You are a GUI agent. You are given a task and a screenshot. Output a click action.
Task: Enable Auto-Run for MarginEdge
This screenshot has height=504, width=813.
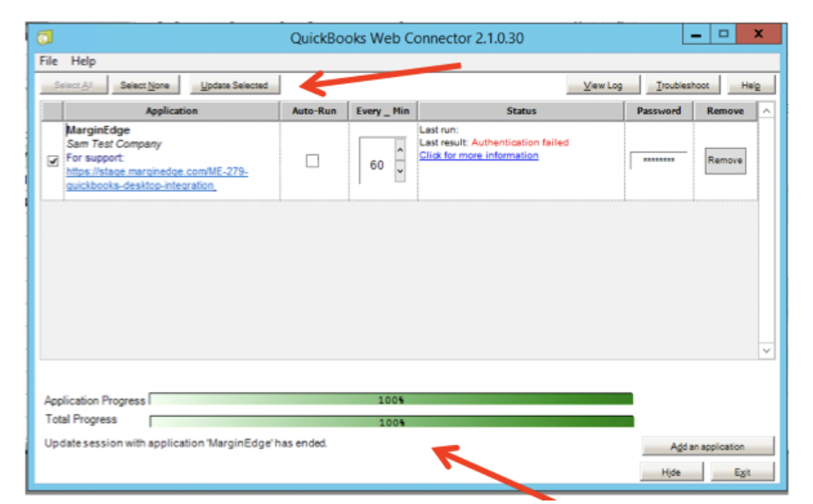click(312, 161)
